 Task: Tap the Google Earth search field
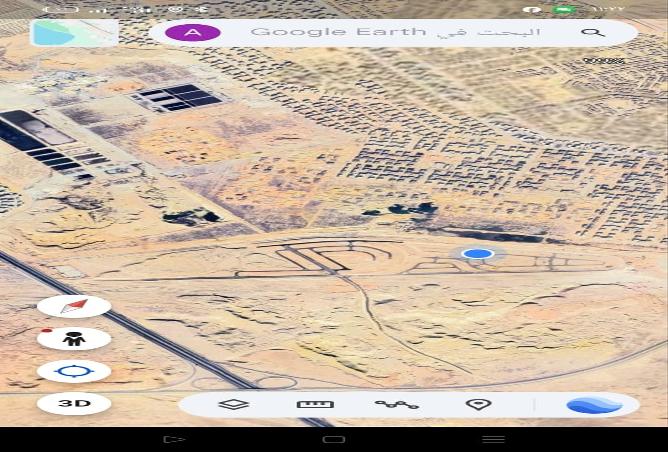[x=395, y=32]
